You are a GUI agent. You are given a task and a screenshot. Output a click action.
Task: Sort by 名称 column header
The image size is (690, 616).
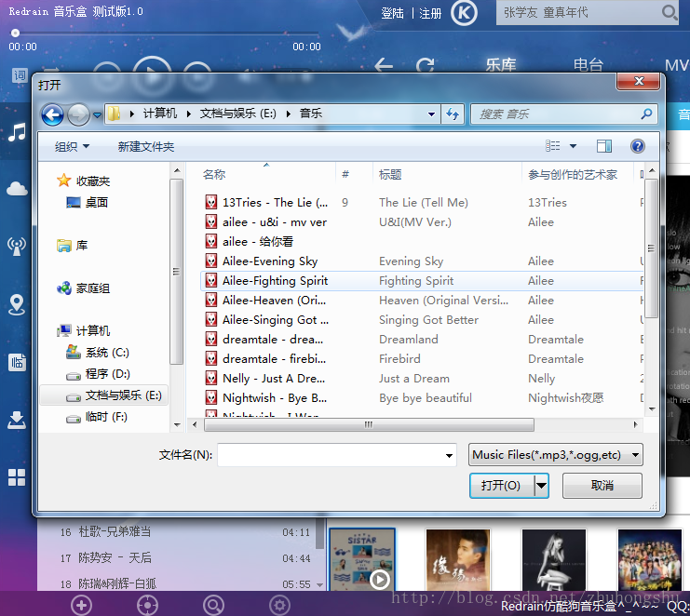coord(214,175)
